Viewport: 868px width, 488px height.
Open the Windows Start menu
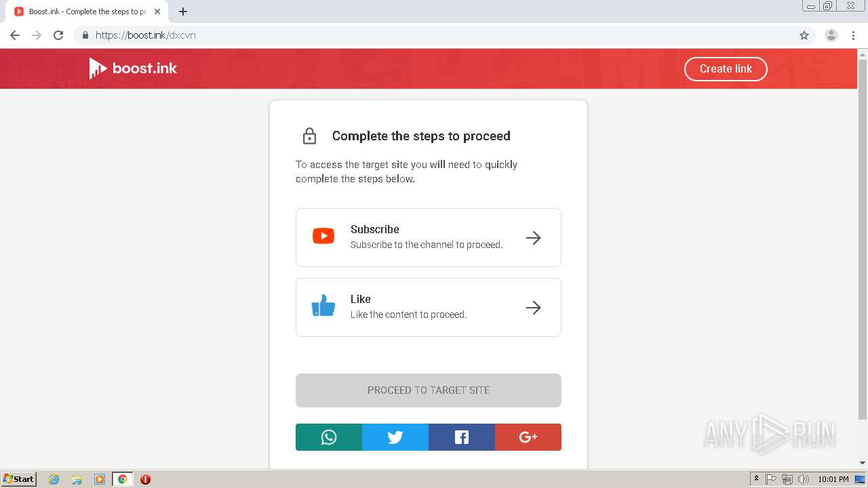19,479
